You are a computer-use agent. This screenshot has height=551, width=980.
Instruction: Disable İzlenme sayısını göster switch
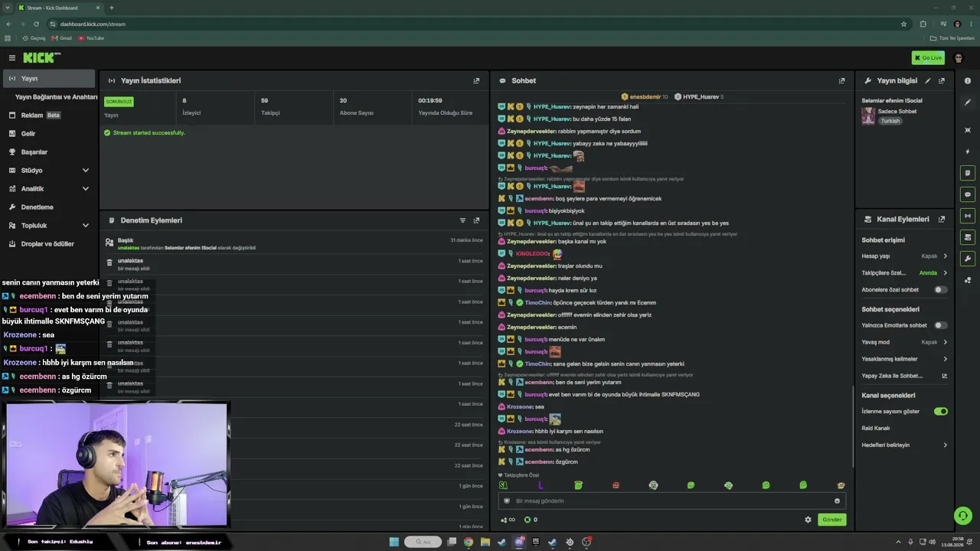pos(941,411)
